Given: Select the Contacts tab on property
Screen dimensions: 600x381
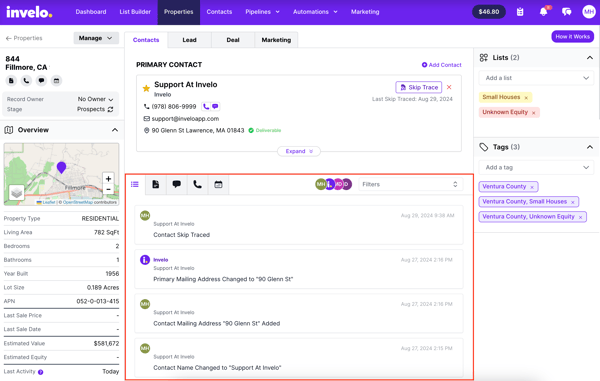Looking at the screenshot, I should [146, 40].
